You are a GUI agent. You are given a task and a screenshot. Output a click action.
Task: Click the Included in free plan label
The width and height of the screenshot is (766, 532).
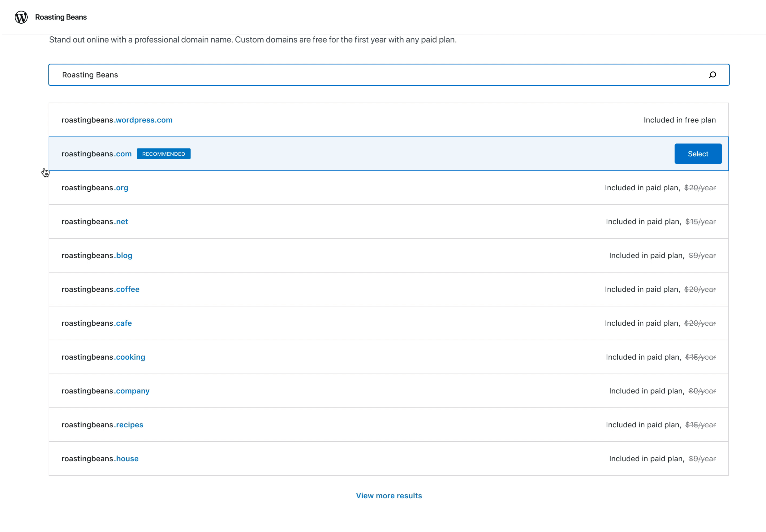(679, 120)
